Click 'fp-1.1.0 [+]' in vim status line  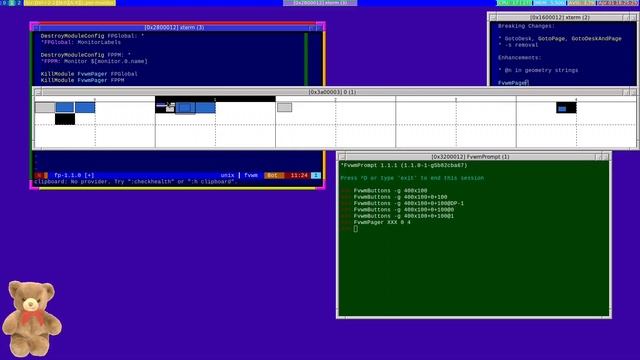74,175
